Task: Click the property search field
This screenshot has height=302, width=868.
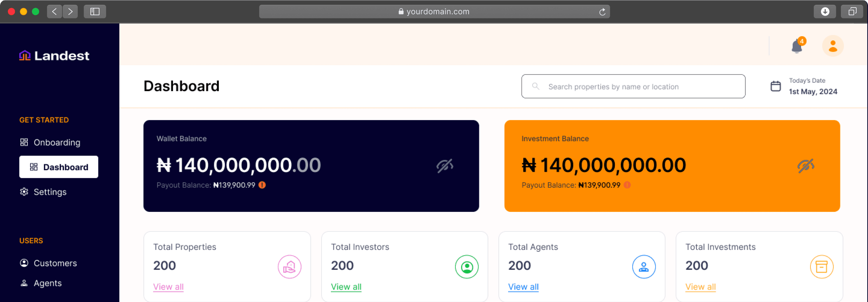Action: point(633,87)
